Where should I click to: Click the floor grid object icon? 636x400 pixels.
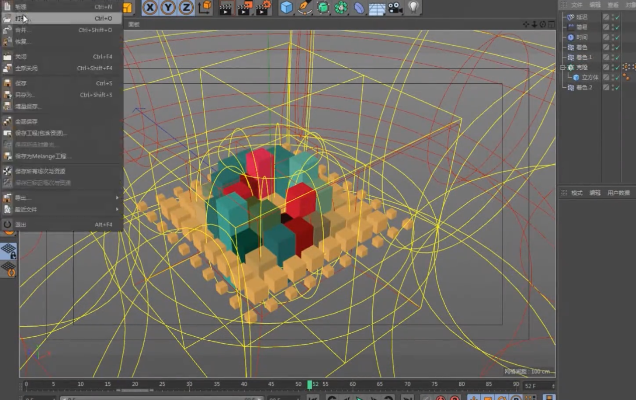376,8
